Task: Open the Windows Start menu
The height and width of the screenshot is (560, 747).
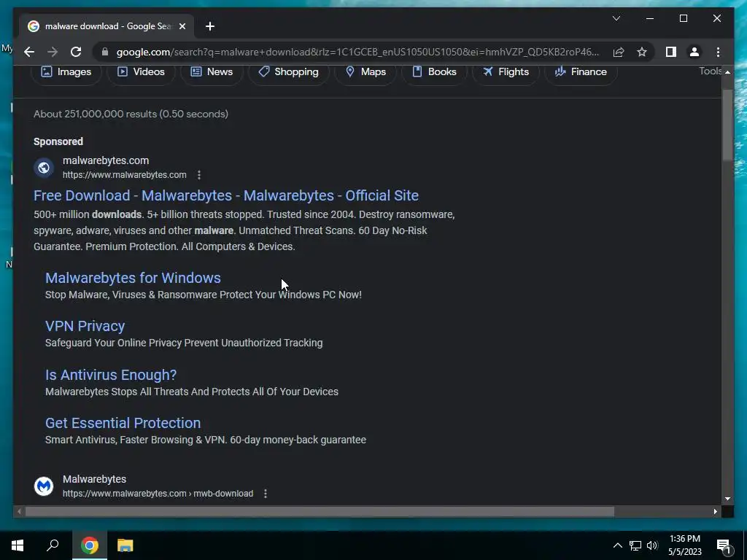Action: coord(18,545)
